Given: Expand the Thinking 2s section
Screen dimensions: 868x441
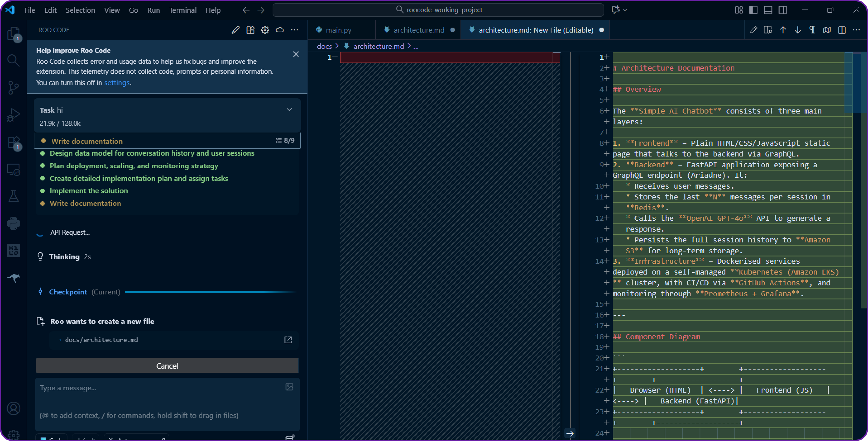Looking at the screenshot, I should pos(64,256).
